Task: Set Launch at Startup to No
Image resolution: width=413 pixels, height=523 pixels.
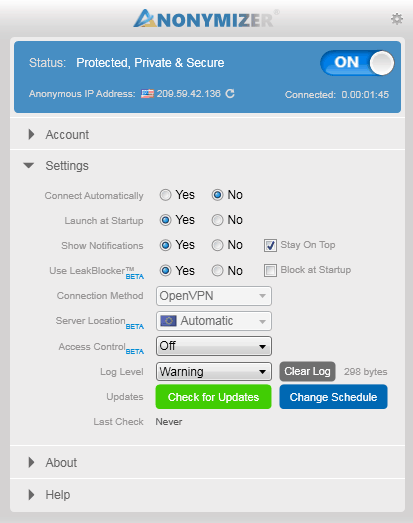Action: 217,220
